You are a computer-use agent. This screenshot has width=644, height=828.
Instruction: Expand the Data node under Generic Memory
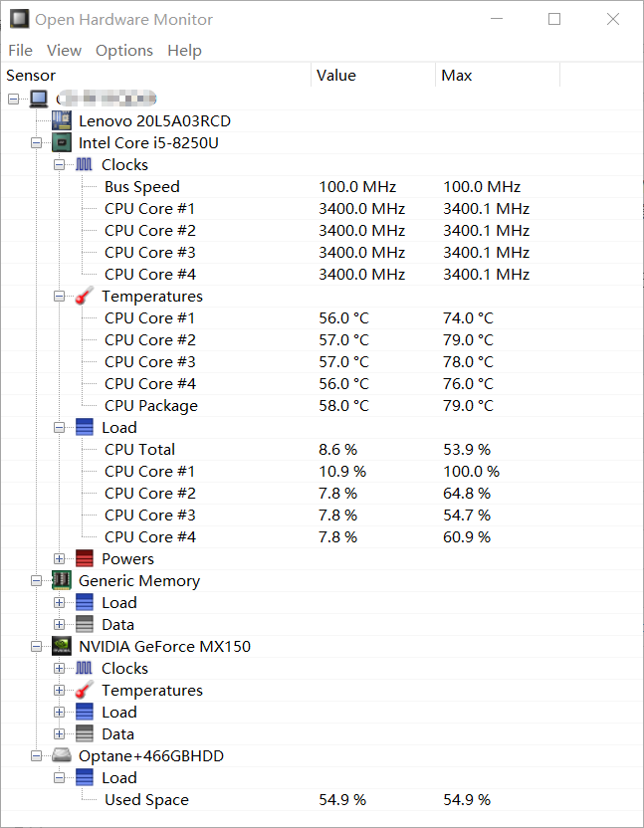[x=60, y=624]
